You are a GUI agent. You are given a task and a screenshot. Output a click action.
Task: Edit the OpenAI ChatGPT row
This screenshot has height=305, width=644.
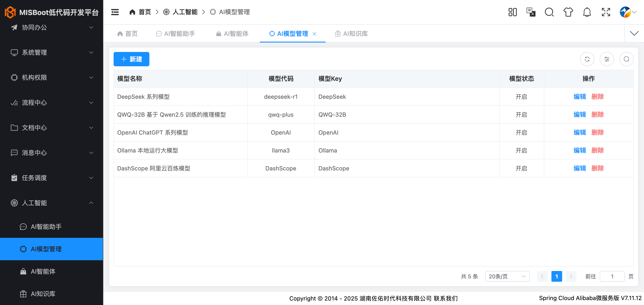pyautogui.click(x=580, y=132)
